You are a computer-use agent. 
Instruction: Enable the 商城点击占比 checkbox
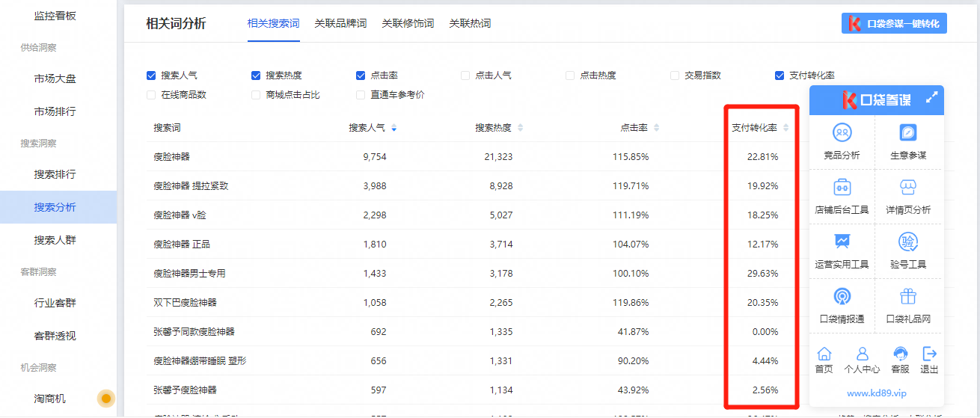pyautogui.click(x=256, y=95)
